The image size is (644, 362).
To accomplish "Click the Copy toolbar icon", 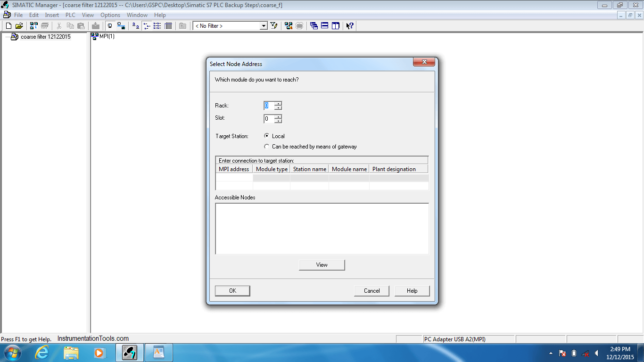I will point(70,26).
